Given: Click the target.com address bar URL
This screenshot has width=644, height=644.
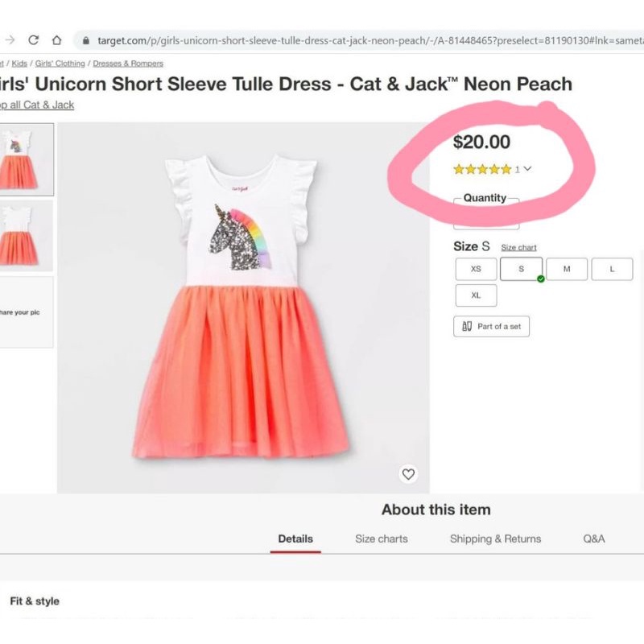Looking at the screenshot, I should pos(370,40).
